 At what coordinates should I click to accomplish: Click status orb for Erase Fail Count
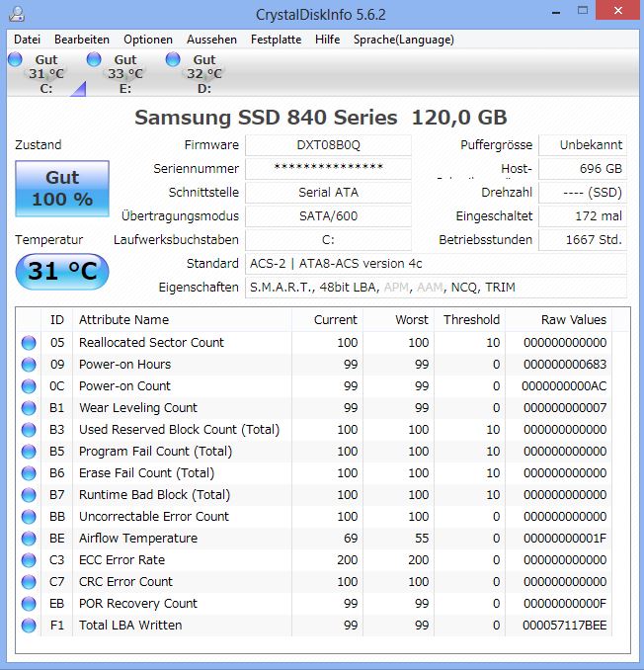click(x=29, y=473)
